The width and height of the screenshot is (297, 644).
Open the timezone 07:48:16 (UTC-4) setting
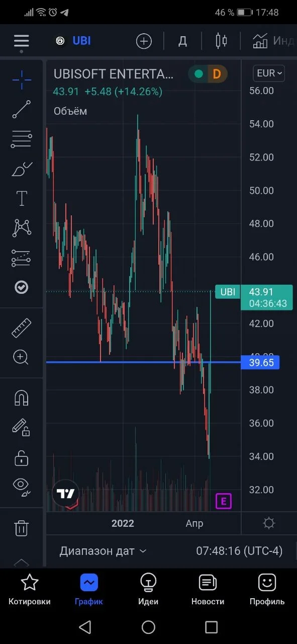point(239,551)
